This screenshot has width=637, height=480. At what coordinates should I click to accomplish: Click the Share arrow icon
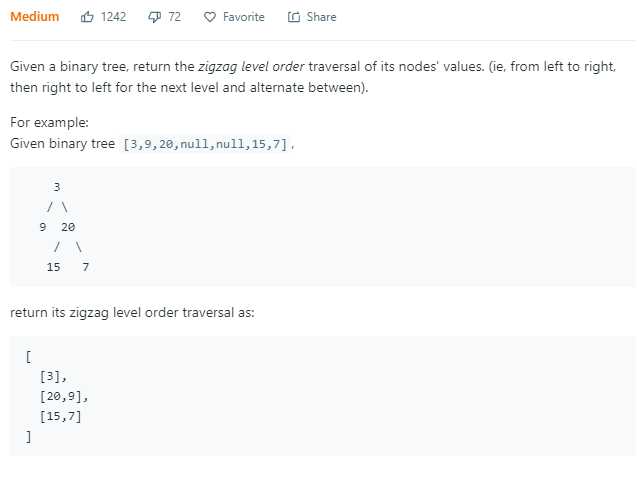coord(294,17)
